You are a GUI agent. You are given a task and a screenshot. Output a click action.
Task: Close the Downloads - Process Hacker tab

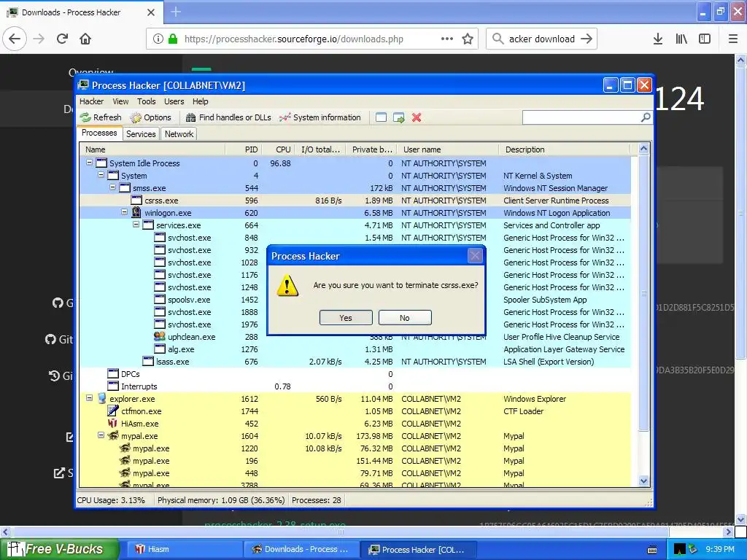point(151,12)
